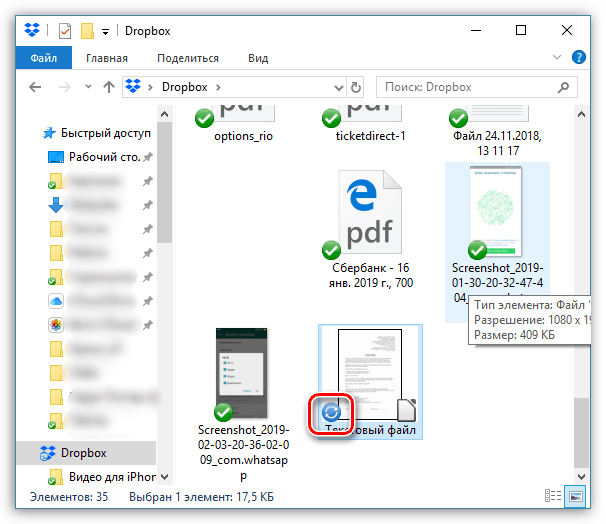Click the green check on Screenshot_2019-02-03 thumbnail
The width and height of the screenshot is (606, 524).
point(223,412)
